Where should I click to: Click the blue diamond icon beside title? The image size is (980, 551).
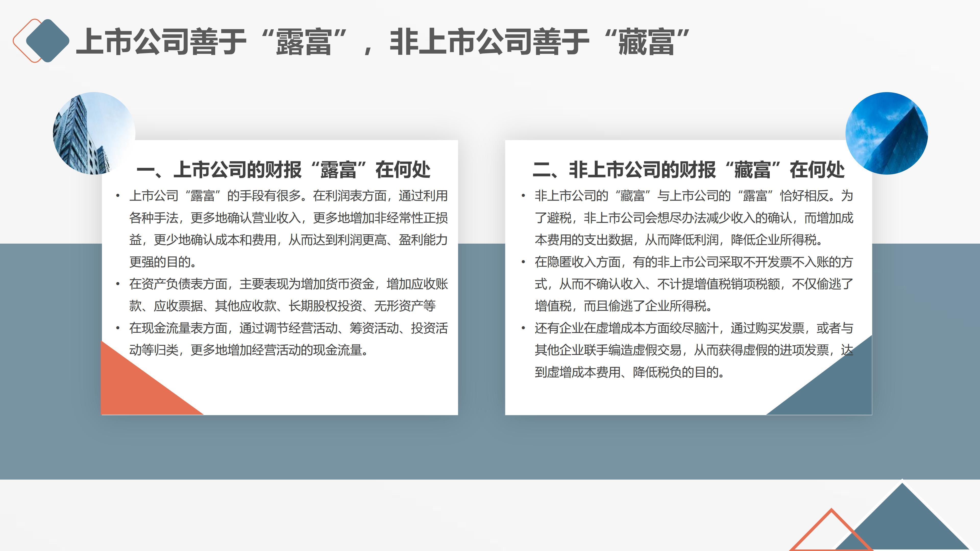tap(48, 41)
